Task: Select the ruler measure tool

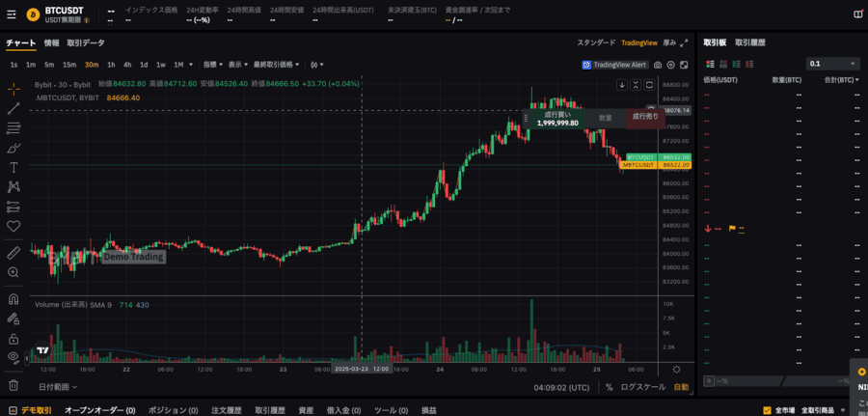Action: (x=14, y=253)
